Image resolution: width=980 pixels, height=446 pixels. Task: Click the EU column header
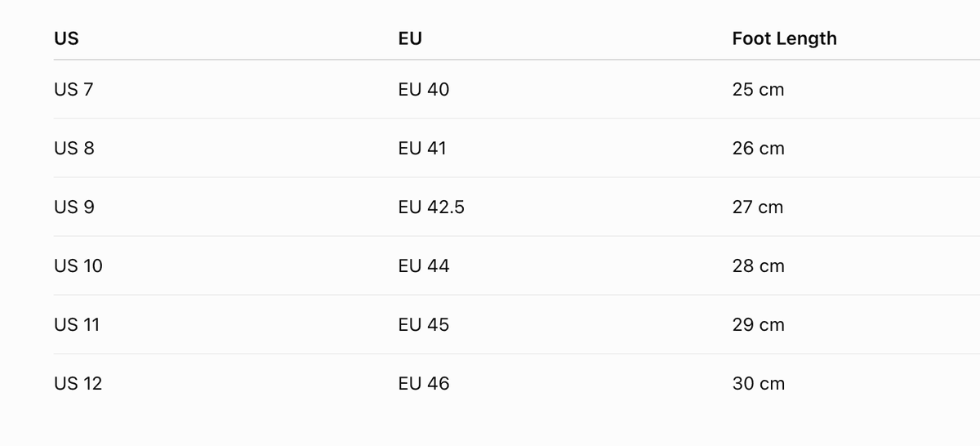click(x=410, y=38)
